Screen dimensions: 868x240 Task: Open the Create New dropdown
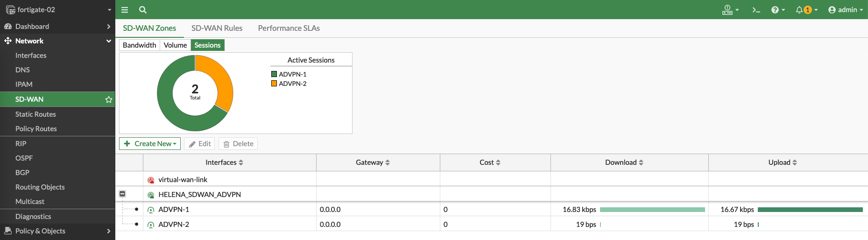point(150,144)
